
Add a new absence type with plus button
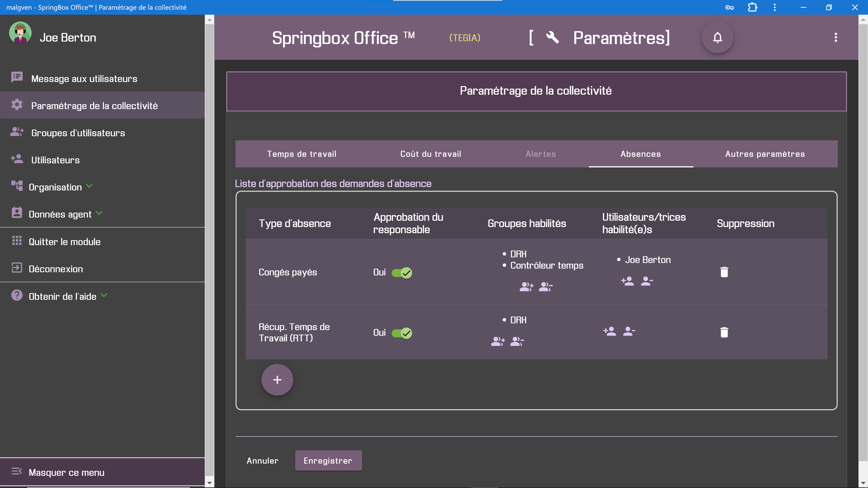coord(277,380)
